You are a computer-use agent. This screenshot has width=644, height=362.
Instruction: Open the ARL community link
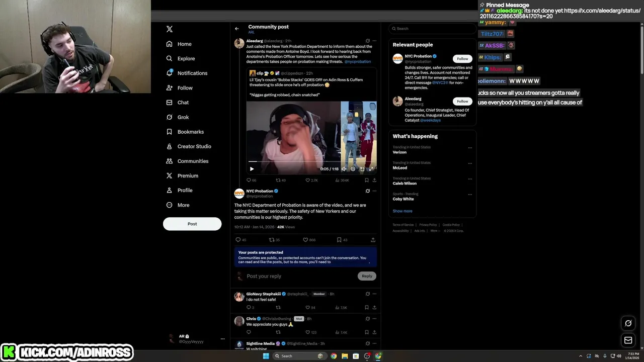(x=251, y=33)
